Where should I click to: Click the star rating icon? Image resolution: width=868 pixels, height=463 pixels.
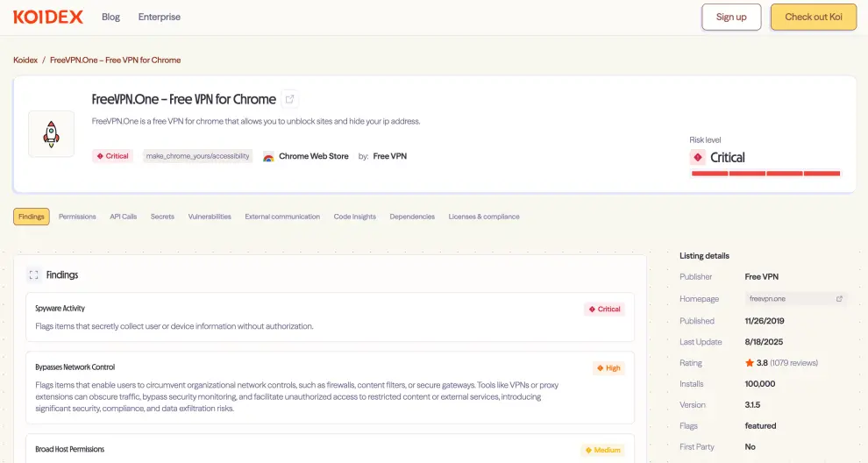(x=750, y=363)
